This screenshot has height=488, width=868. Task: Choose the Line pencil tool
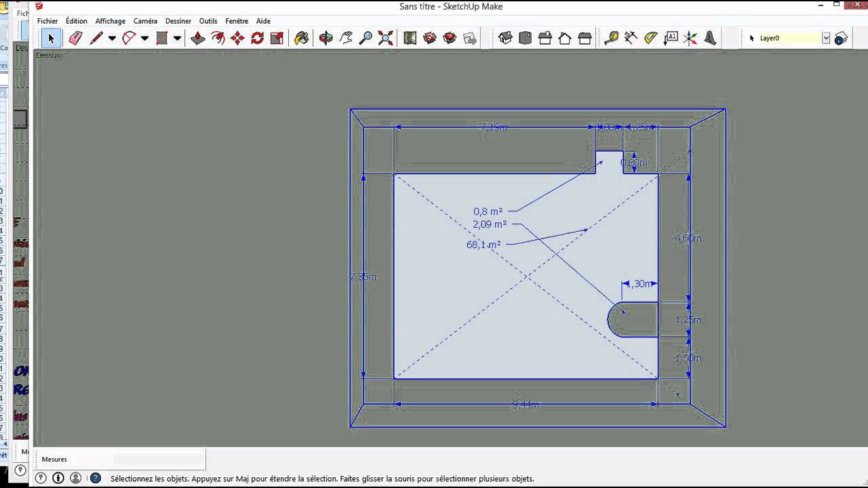(x=96, y=39)
